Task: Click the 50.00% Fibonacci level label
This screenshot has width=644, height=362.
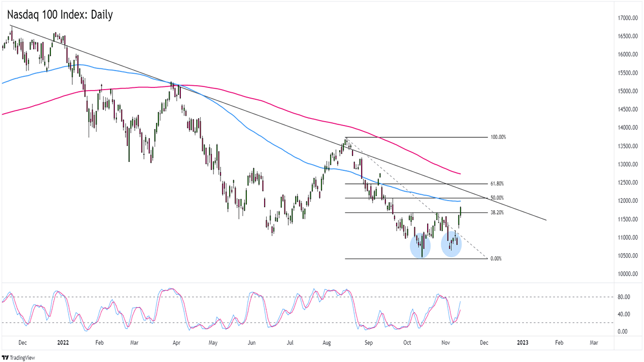Action: pyautogui.click(x=496, y=198)
